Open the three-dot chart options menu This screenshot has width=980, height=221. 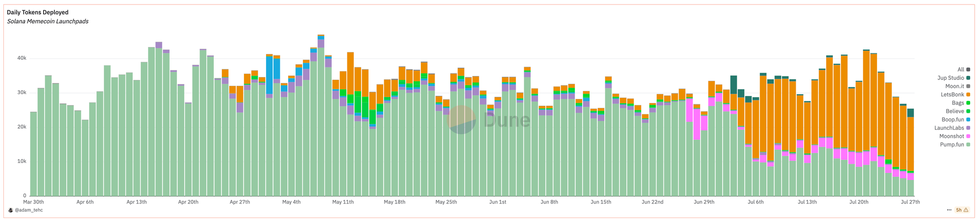tap(949, 210)
